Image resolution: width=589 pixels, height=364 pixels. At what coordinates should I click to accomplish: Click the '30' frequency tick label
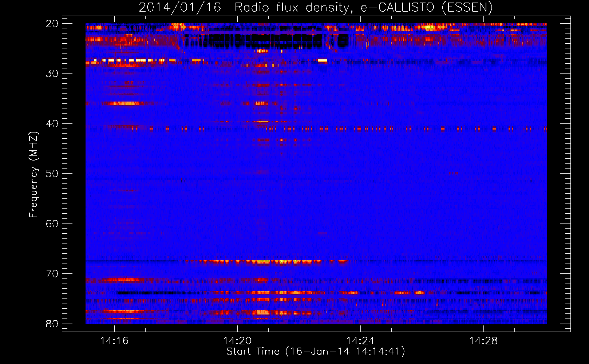(52, 74)
